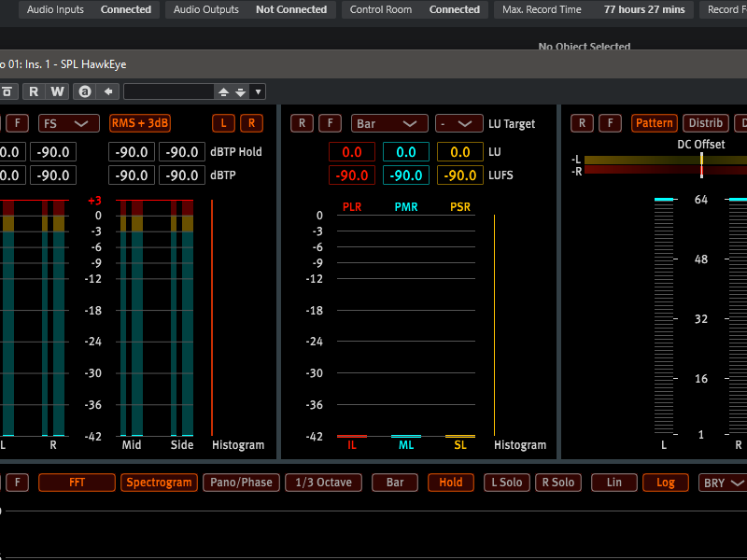Click the F button left of Pattern
The image size is (747, 560).
tap(611, 123)
